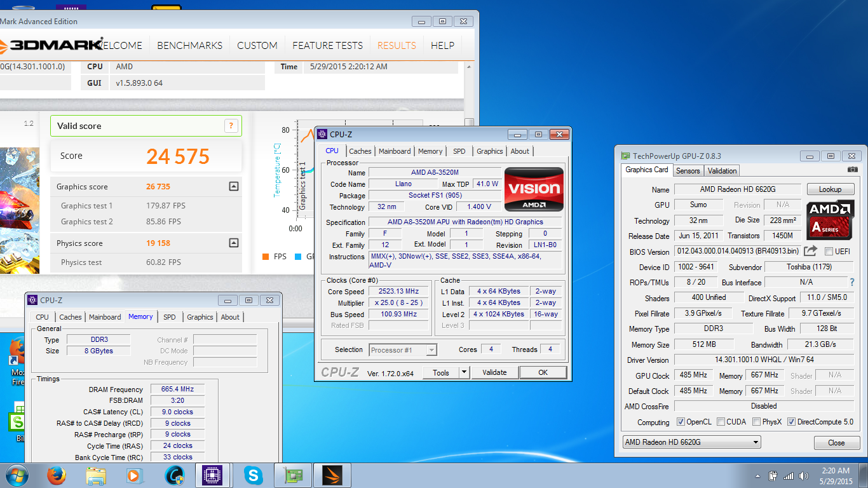Viewport: 868px width, 488px height.
Task: Open Firefox from the taskbar
Action: 57,475
